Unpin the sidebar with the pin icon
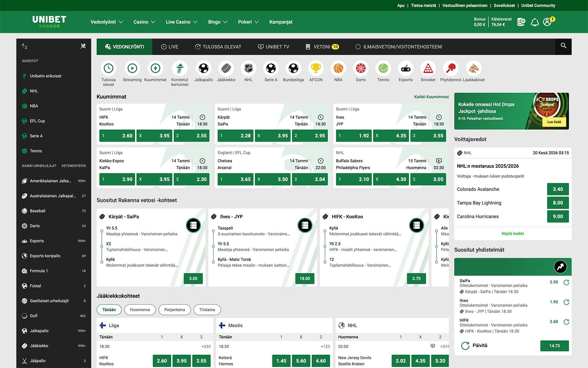 pos(83,46)
